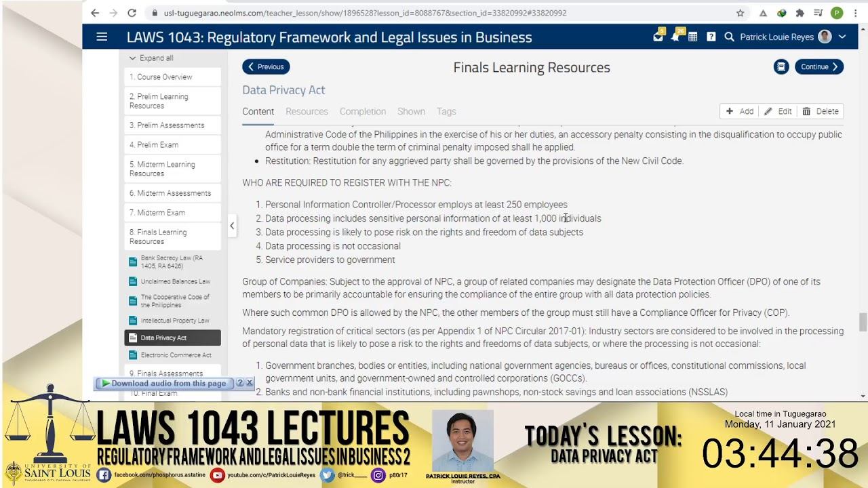The width and height of the screenshot is (868, 488).
Task: Collapse the lesson sidebar with arrow
Action: (x=232, y=226)
